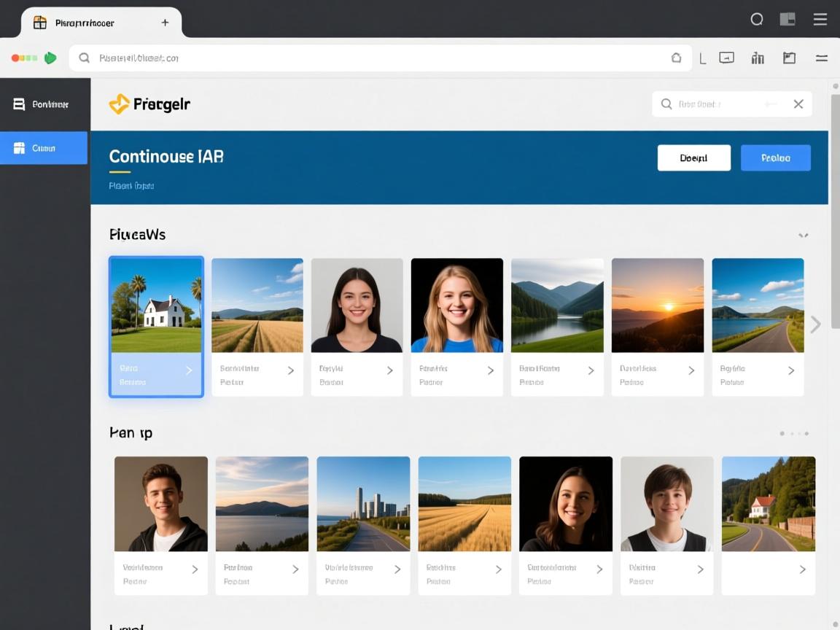Select the highlighted blue sidebar item

(44, 148)
